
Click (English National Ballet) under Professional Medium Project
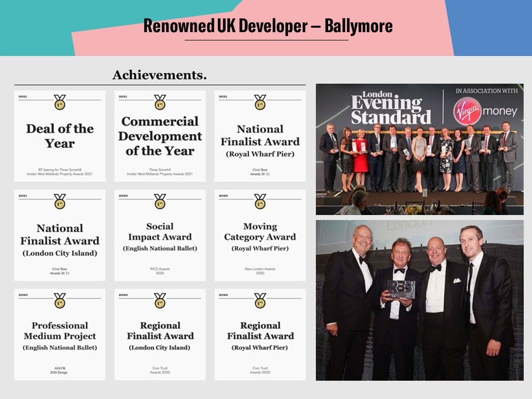[x=60, y=347]
